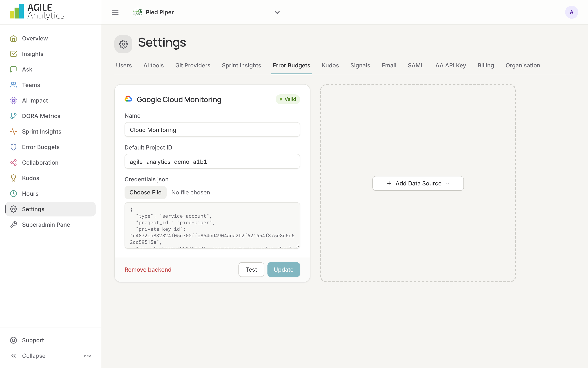Image resolution: width=588 pixels, height=368 pixels.
Task: Open Kudos award ribbon icon in sidebar
Action: 13,178
